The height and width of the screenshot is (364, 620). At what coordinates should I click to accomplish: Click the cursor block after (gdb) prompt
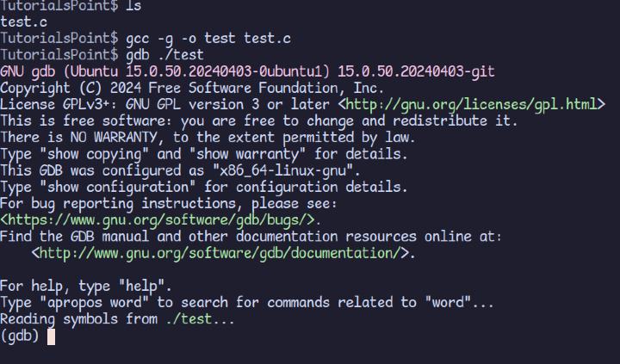(52, 336)
